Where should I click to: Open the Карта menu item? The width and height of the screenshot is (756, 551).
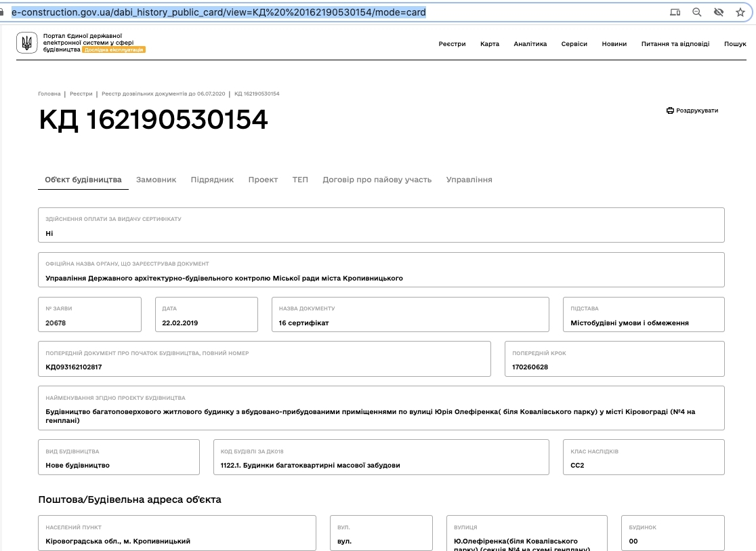click(490, 44)
